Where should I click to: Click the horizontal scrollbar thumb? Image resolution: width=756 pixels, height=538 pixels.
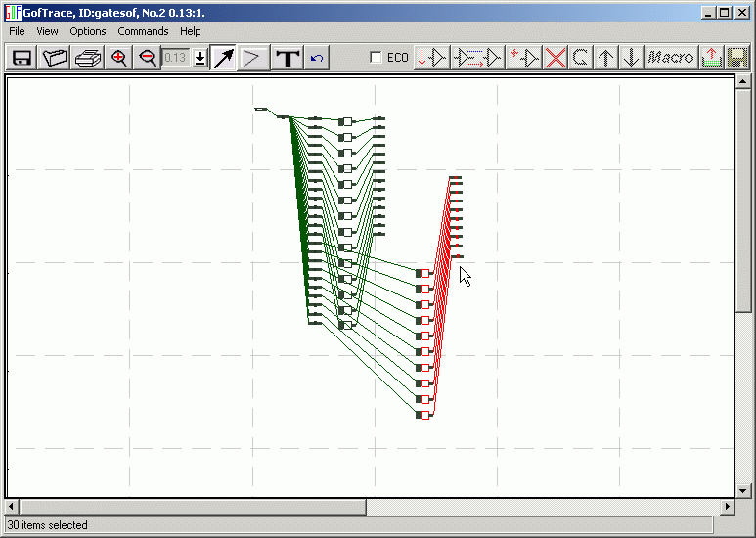pos(193,506)
